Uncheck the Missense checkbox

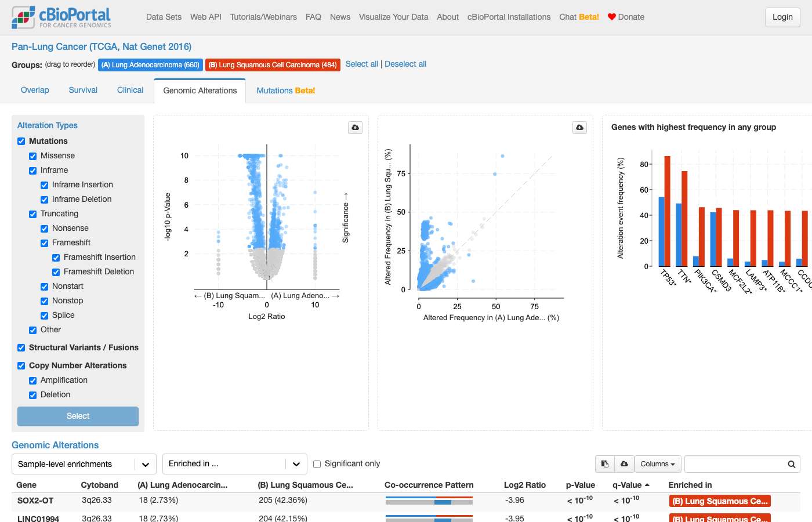click(x=33, y=156)
